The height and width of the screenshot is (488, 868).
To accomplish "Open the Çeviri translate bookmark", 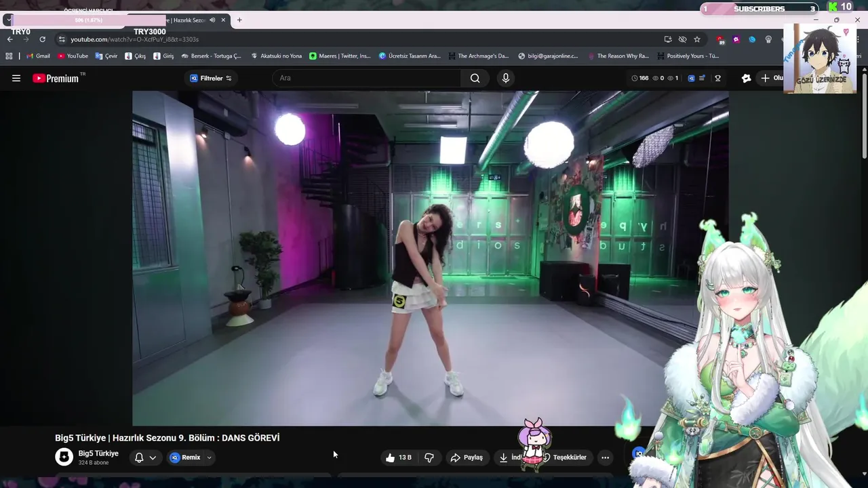I will tap(106, 56).
